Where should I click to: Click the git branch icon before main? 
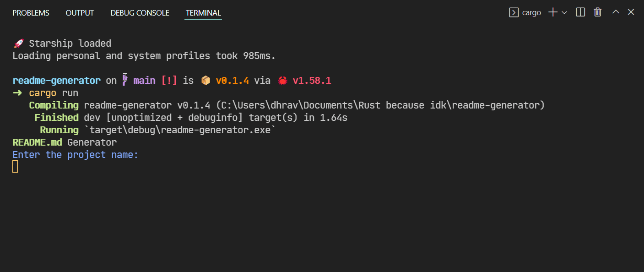pos(125,80)
